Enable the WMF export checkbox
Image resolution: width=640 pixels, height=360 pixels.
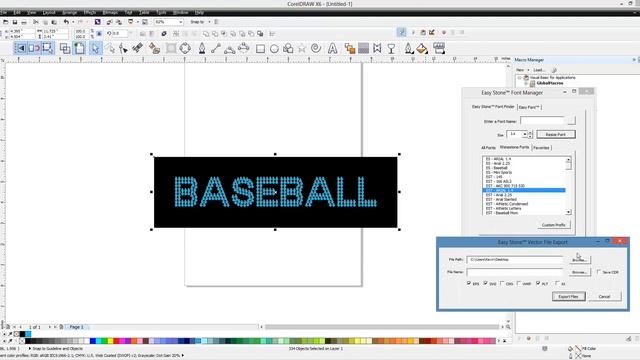click(x=519, y=283)
